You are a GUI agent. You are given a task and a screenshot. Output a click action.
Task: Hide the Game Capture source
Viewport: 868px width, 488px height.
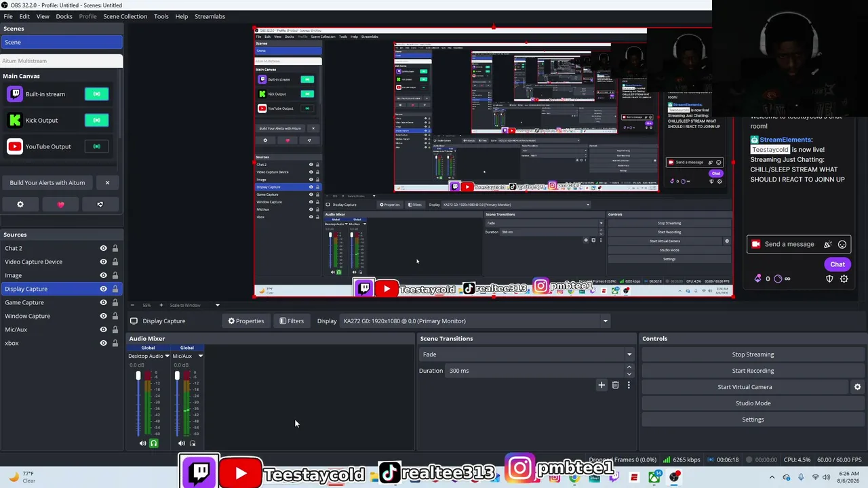[x=103, y=302]
